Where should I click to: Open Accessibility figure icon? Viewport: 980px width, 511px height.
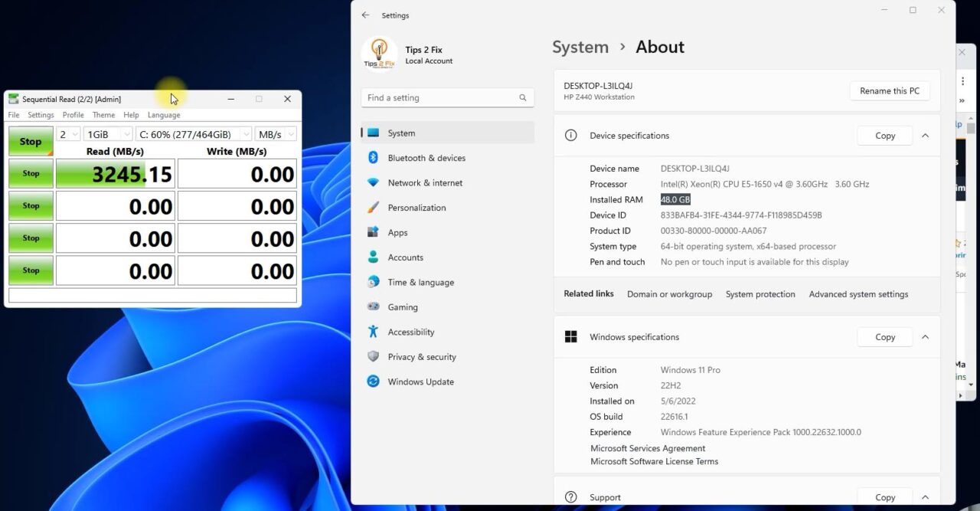[x=373, y=332]
